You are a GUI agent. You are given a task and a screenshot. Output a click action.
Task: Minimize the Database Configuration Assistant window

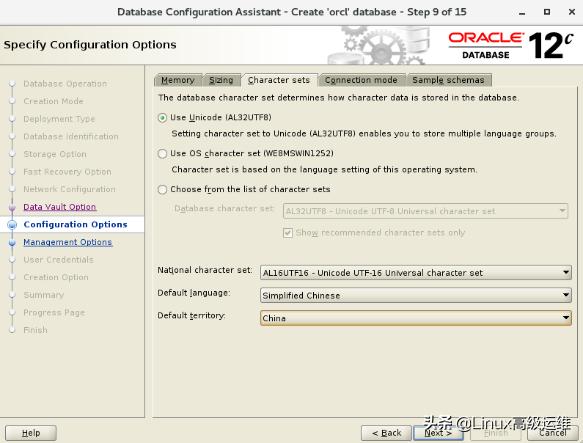point(522,12)
